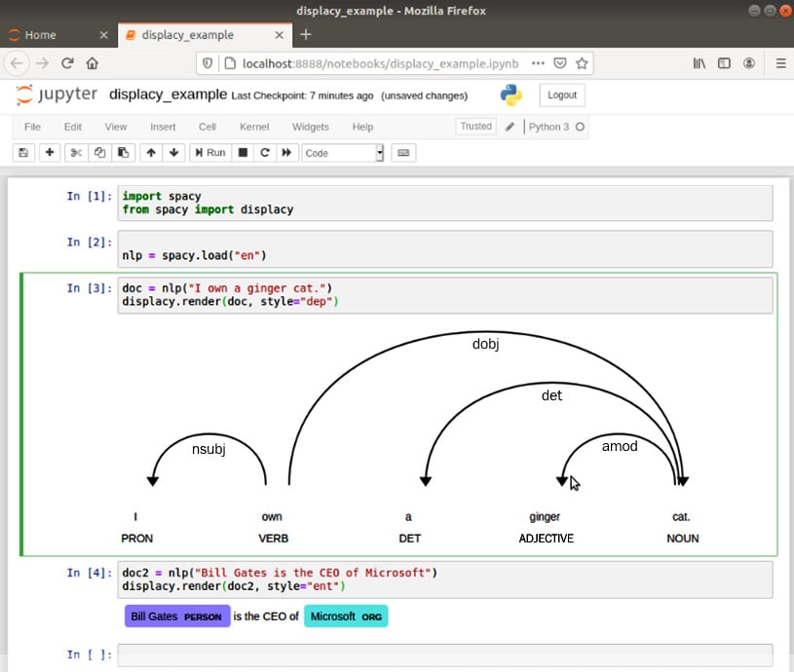Bookmark this page with star icon
This screenshot has height=672, width=794.
[582, 63]
